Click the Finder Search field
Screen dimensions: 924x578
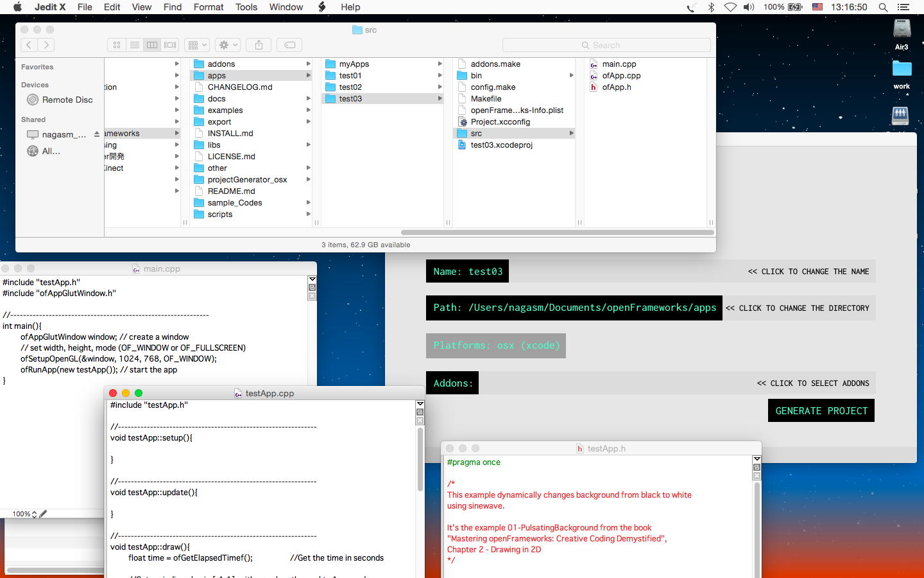tap(606, 45)
